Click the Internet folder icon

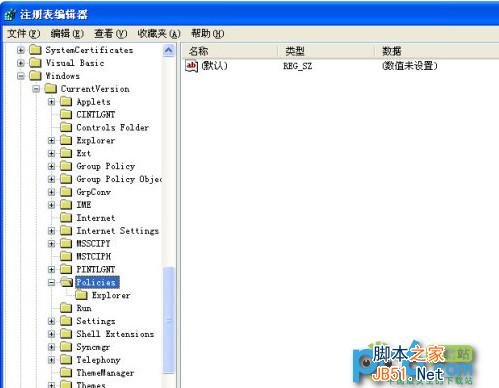click(x=66, y=218)
